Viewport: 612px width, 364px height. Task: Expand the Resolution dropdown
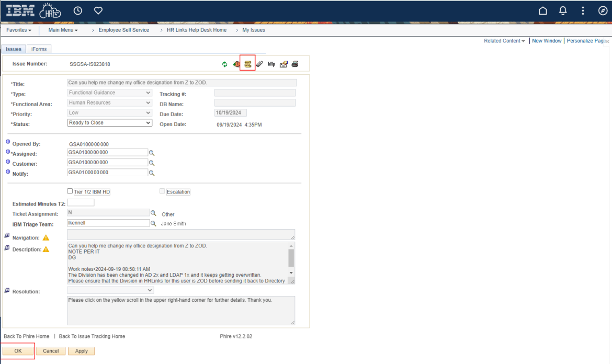click(110, 290)
